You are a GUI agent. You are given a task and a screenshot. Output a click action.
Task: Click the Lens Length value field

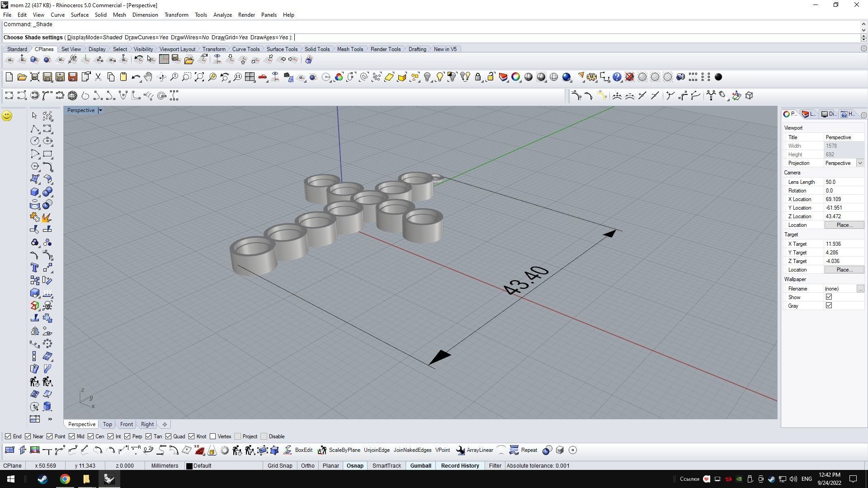pos(844,182)
